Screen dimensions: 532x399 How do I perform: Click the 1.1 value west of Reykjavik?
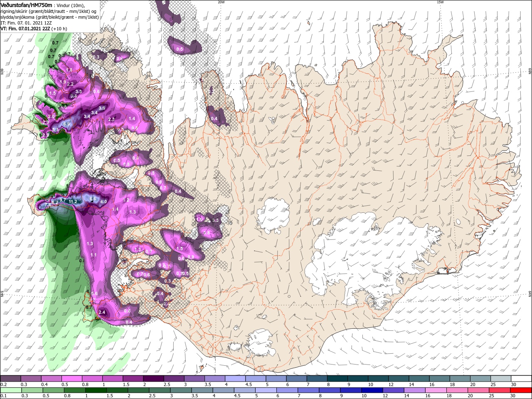94,255
